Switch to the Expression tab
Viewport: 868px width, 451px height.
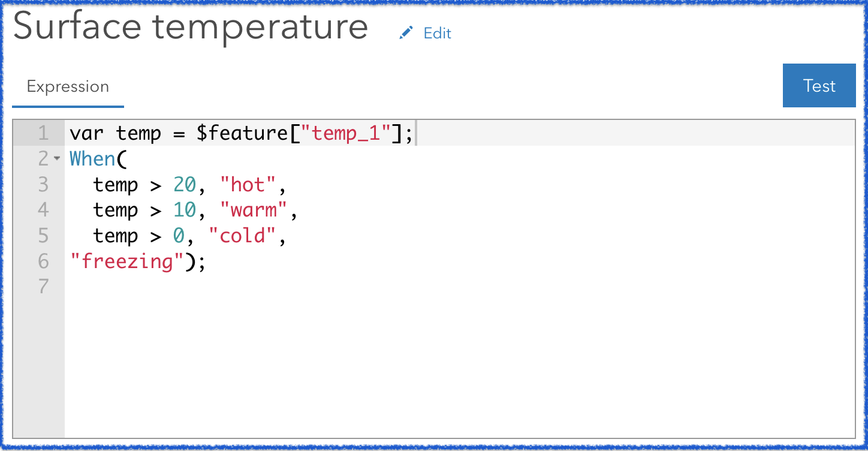pos(67,86)
